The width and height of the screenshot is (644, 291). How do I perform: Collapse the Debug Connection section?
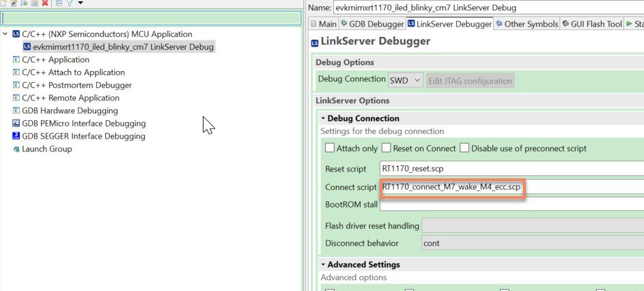[x=323, y=118]
